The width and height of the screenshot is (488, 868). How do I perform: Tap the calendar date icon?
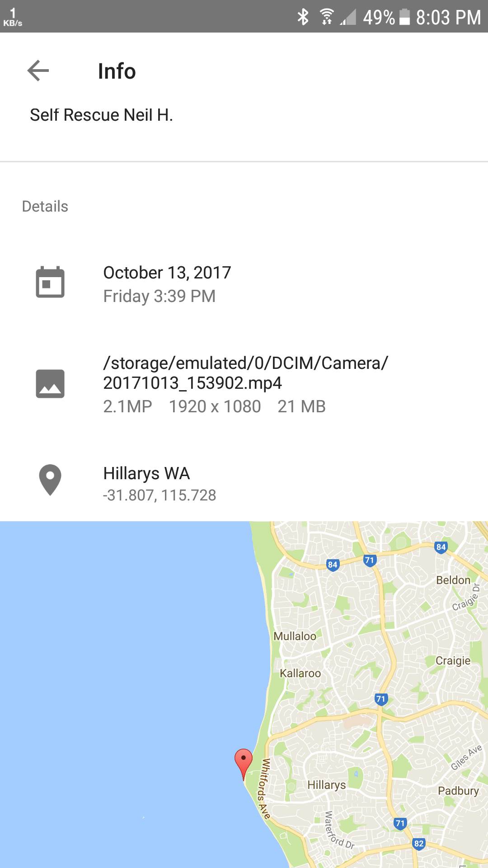tap(50, 283)
